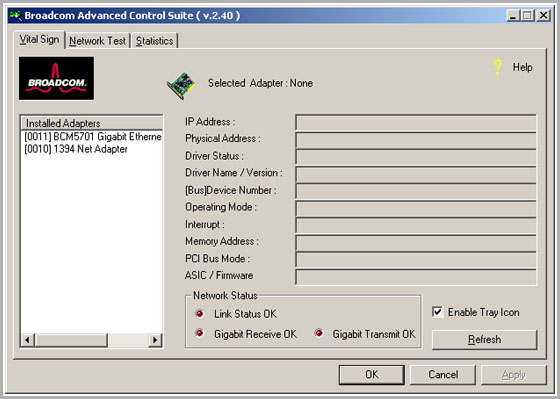Click the Physical Address field

point(416,140)
